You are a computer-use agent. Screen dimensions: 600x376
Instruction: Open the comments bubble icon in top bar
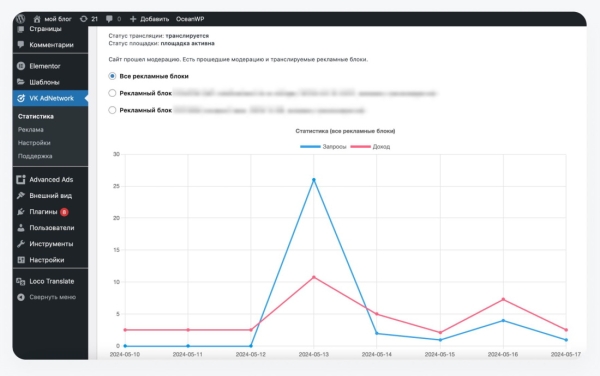(109, 19)
